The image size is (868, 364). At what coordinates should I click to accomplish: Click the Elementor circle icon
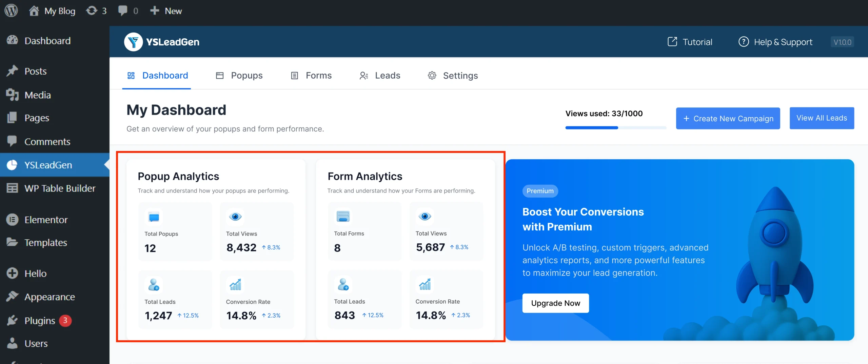12,220
